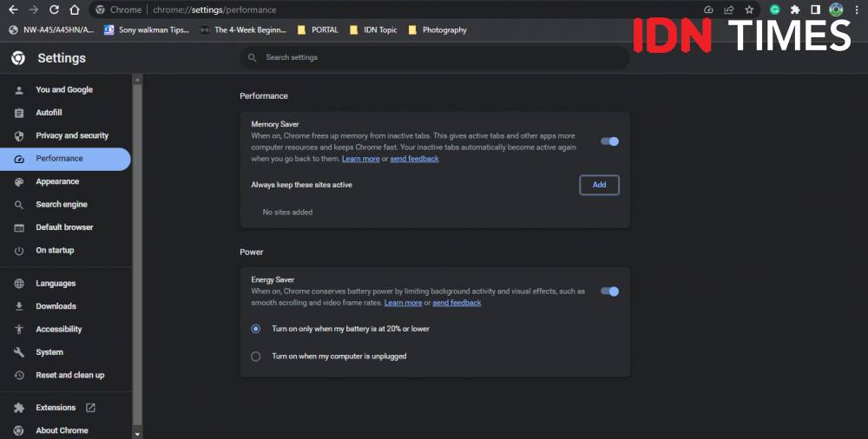This screenshot has height=439, width=868.
Task: Click the performance speedometer icon in address bar
Action: [708, 10]
